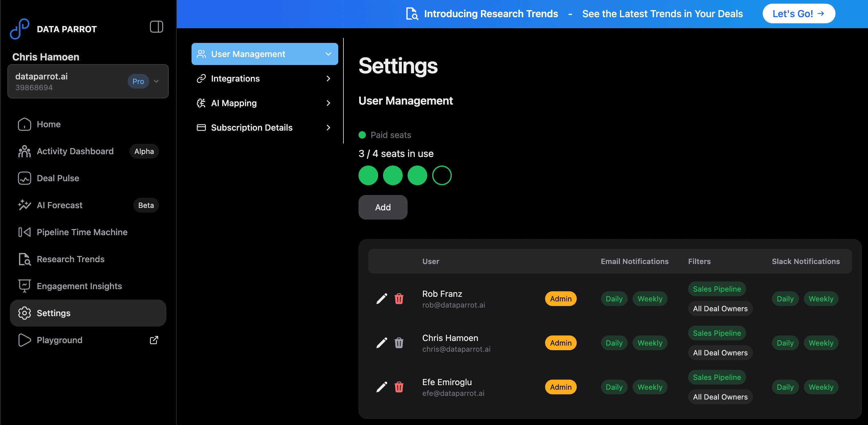Click the Pro plan badge

click(138, 81)
